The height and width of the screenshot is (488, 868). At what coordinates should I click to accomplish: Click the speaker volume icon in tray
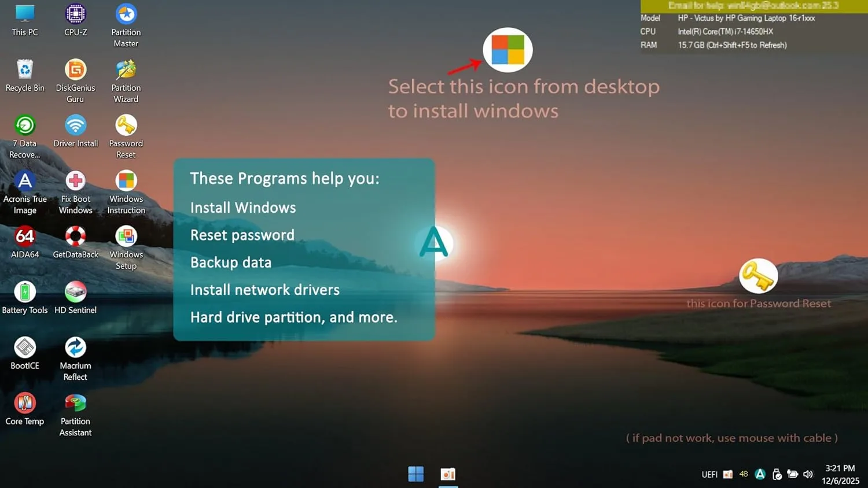808,474
